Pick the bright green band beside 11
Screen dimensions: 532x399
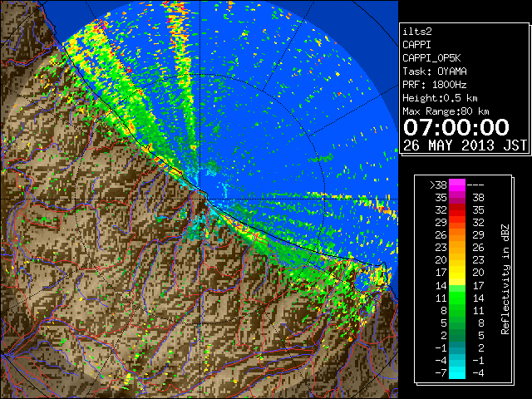[x=457, y=298]
